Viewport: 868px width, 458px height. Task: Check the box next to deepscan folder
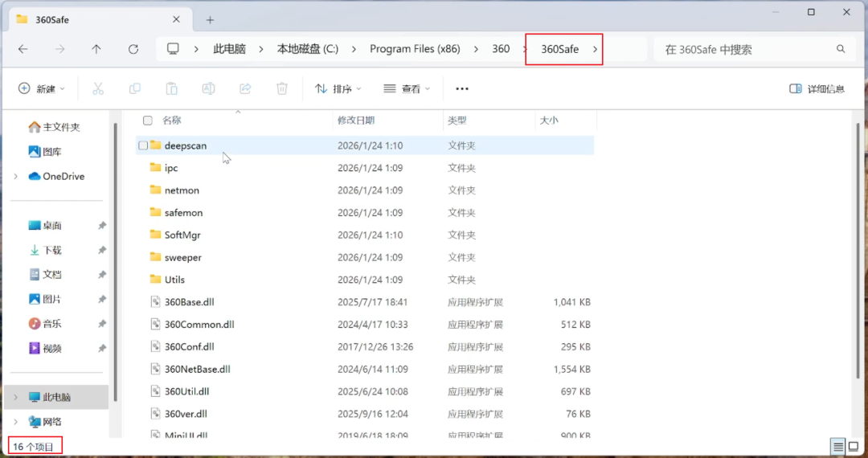point(143,145)
